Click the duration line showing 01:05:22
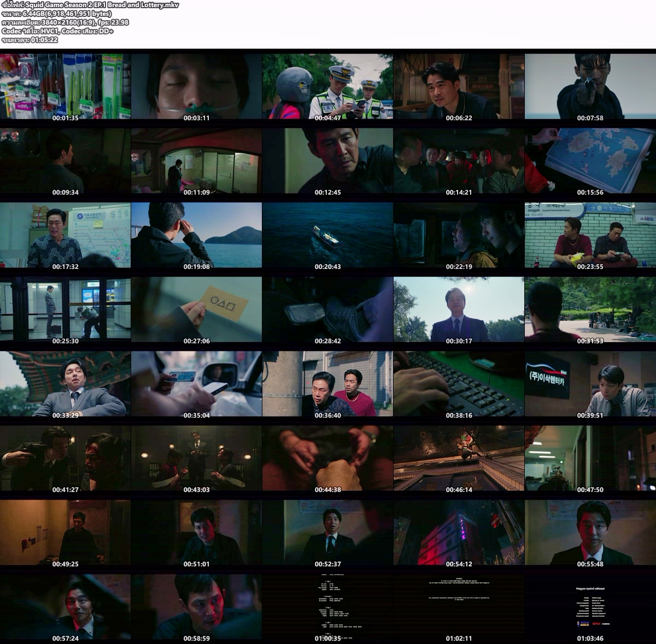The image size is (656, 644). 30,40
